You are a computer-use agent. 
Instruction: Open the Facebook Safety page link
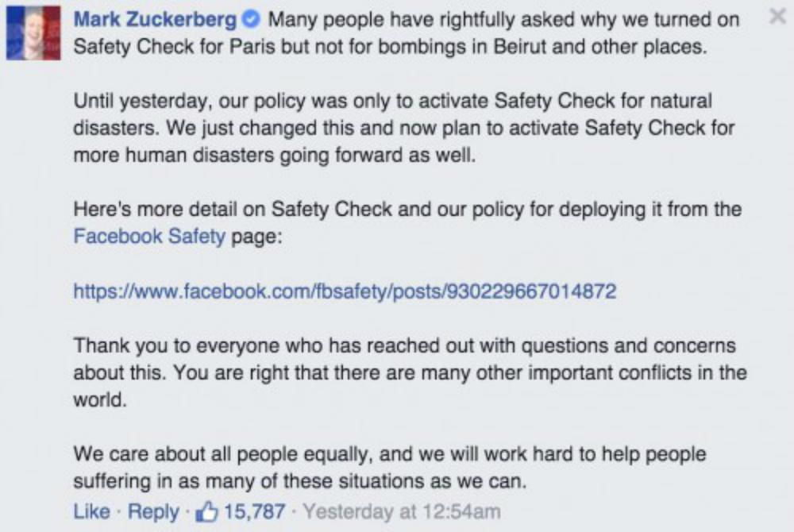149,236
